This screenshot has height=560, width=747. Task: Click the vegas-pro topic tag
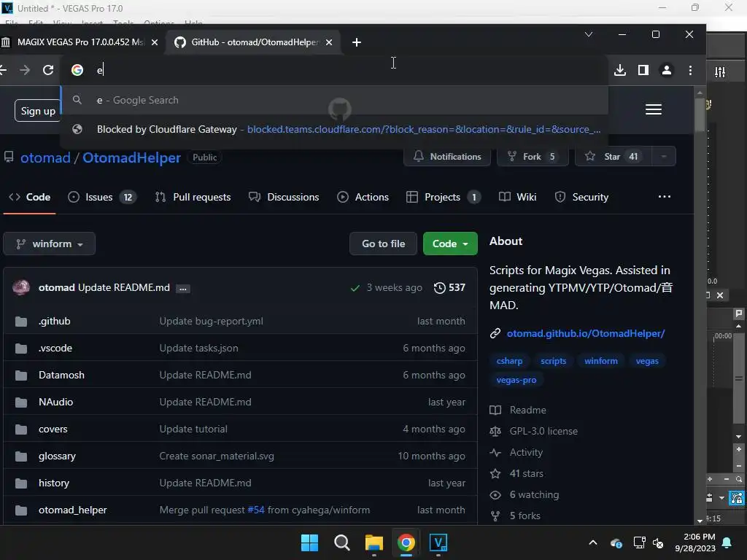click(x=516, y=380)
